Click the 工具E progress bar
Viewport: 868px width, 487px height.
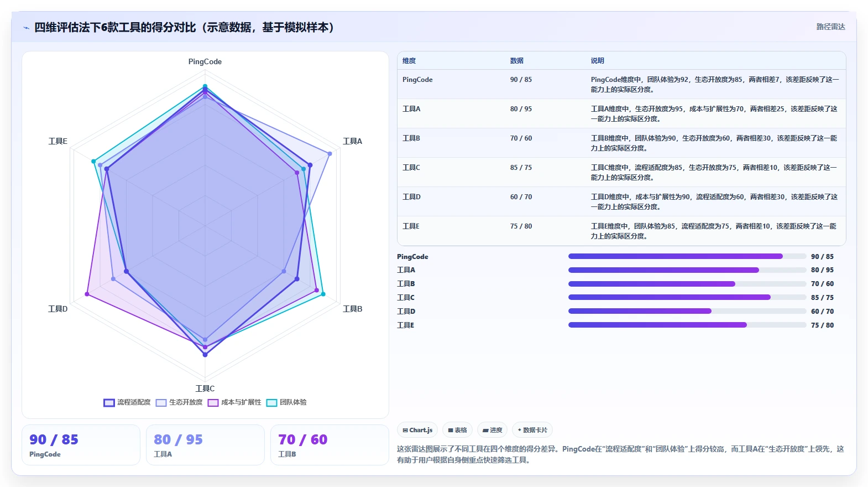pos(687,325)
